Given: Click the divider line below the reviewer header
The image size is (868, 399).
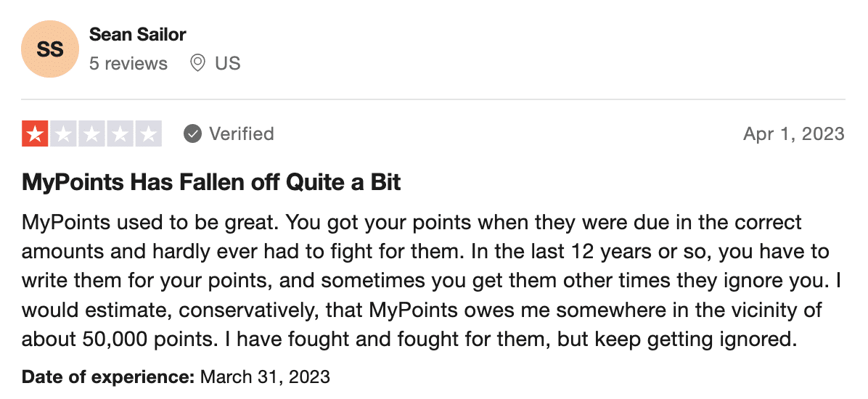Looking at the screenshot, I should (433, 99).
